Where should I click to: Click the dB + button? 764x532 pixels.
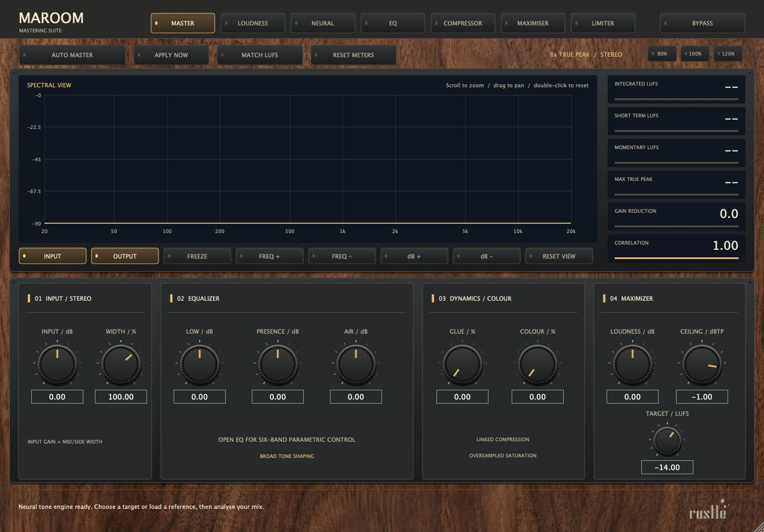click(414, 256)
